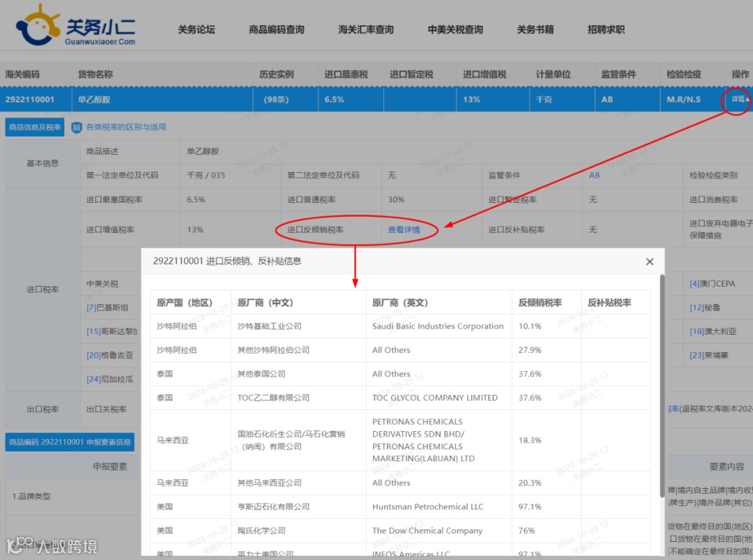Viewport: 753px width, 560px height.
Task: Click 千克 / 035 unit value
Action: (206, 175)
